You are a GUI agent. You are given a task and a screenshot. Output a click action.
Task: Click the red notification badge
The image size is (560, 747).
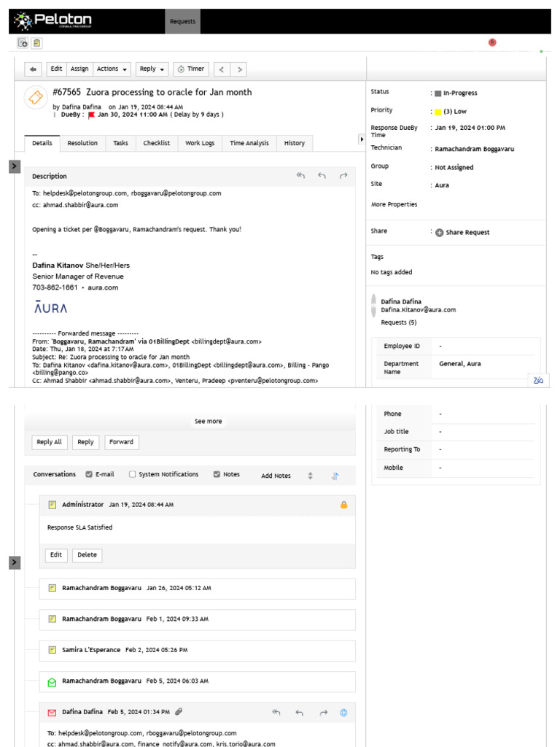tap(492, 42)
